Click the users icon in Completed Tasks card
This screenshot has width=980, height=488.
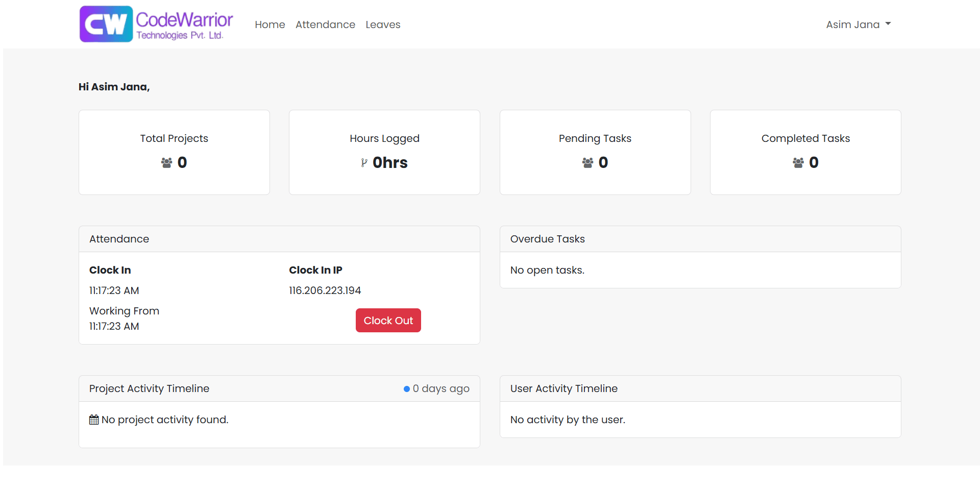click(x=798, y=163)
